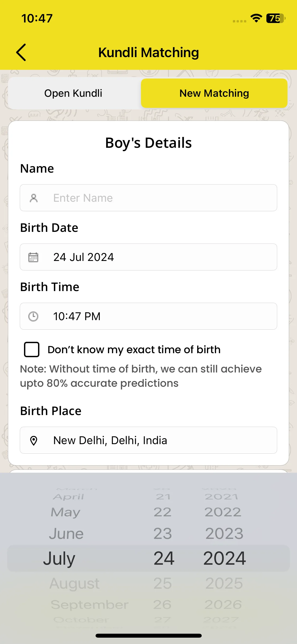Open the Birth Date field showing 24 Jul 2024
This screenshot has width=297, height=644.
pos(148,257)
